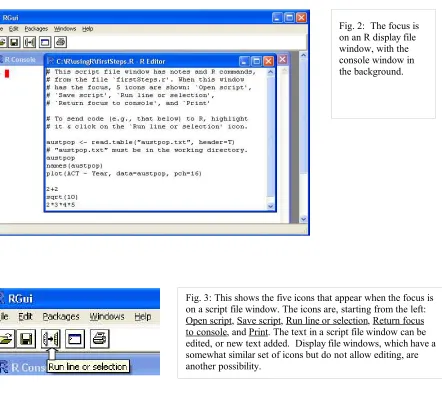Click Print icon in lower RGui toolbar
This screenshot has width=442, height=395.
99,339
